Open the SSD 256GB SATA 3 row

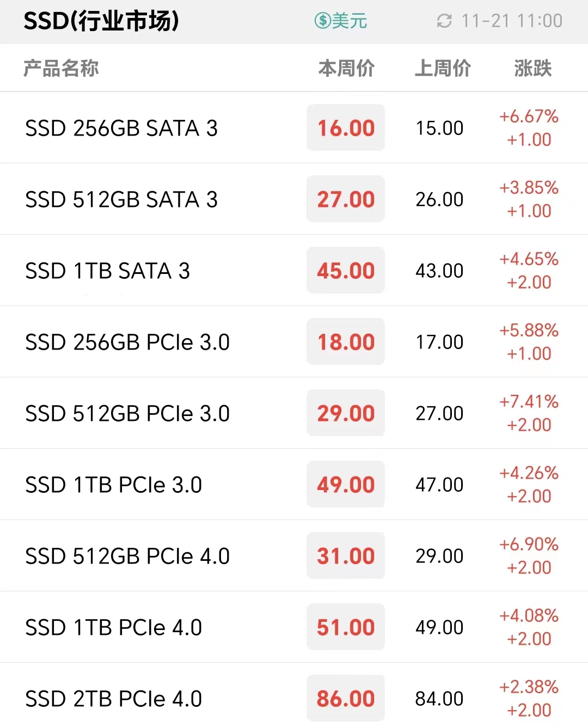click(x=294, y=128)
